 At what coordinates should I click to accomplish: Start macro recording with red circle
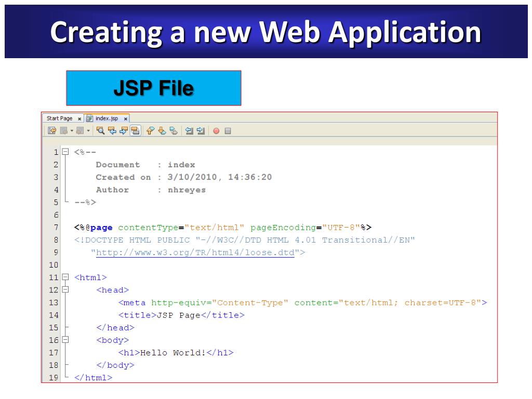pyautogui.click(x=216, y=131)
